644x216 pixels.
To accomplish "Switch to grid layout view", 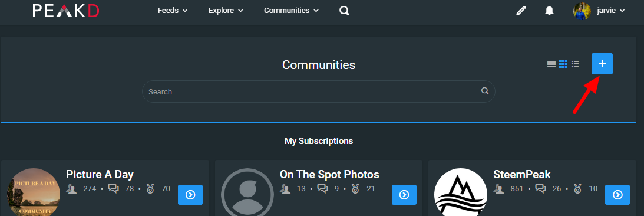I will (563, 64).
